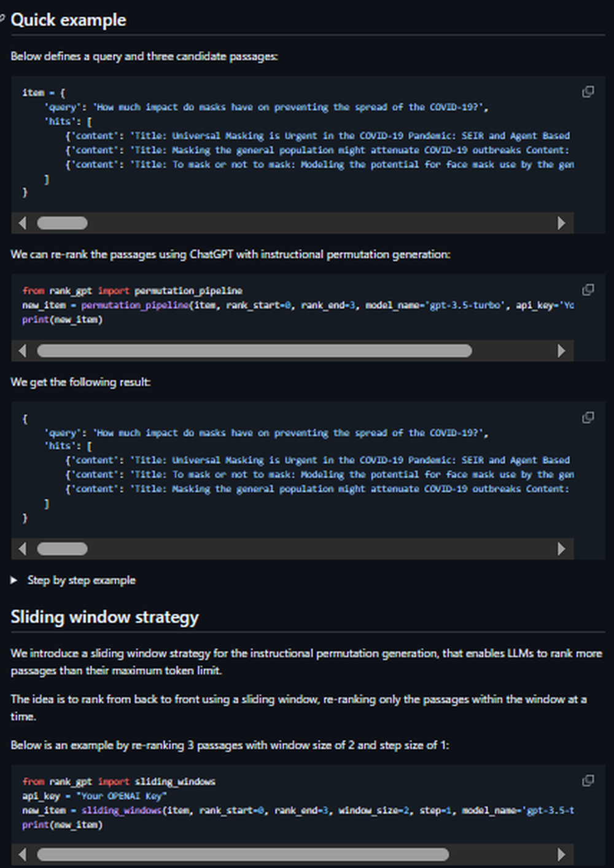
Task: Click the disclosure triangle before Step by step example
Action: coord(15,579)
